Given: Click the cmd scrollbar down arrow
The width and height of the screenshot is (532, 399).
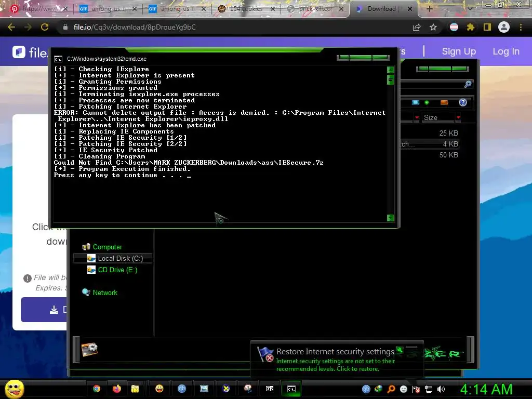Looking at the screenshot, I should coord(390,218).
